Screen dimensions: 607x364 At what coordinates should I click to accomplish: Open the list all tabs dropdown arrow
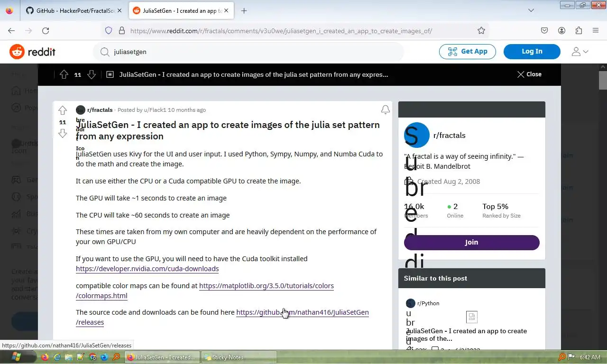coord(531,10)
